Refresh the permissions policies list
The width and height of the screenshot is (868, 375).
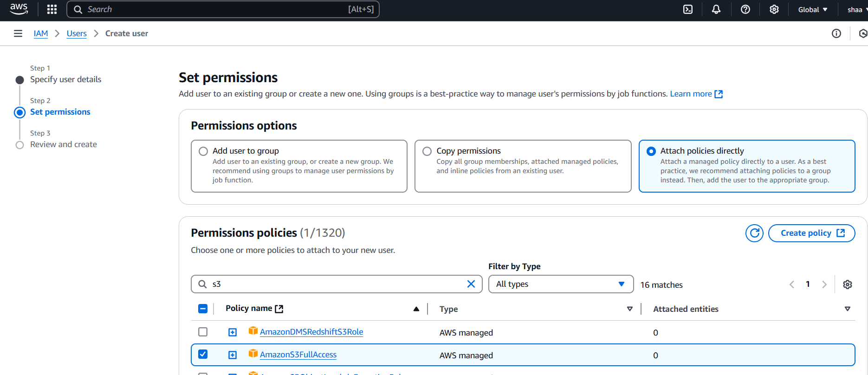click(x=755, y=233)
